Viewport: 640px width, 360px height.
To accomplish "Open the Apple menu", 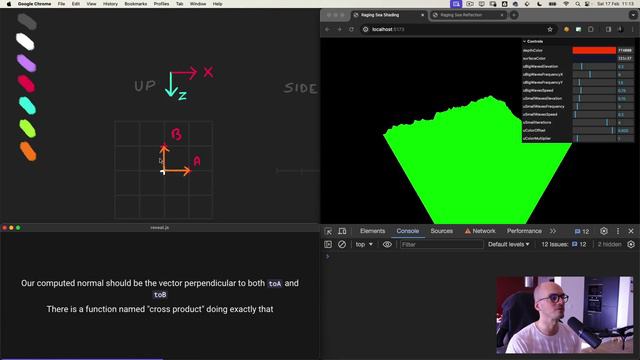I will pos(9,4).
